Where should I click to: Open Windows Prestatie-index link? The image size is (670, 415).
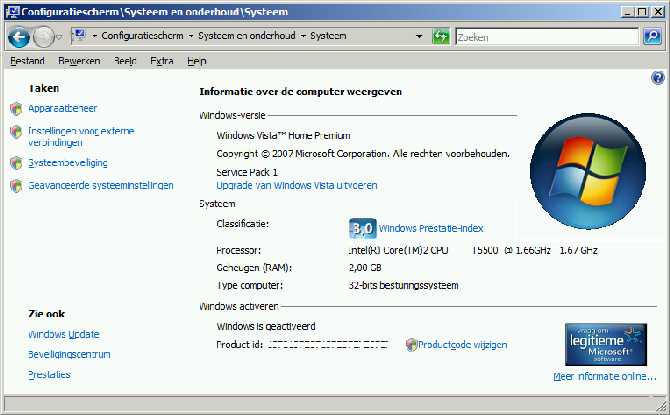click(431, 229)
